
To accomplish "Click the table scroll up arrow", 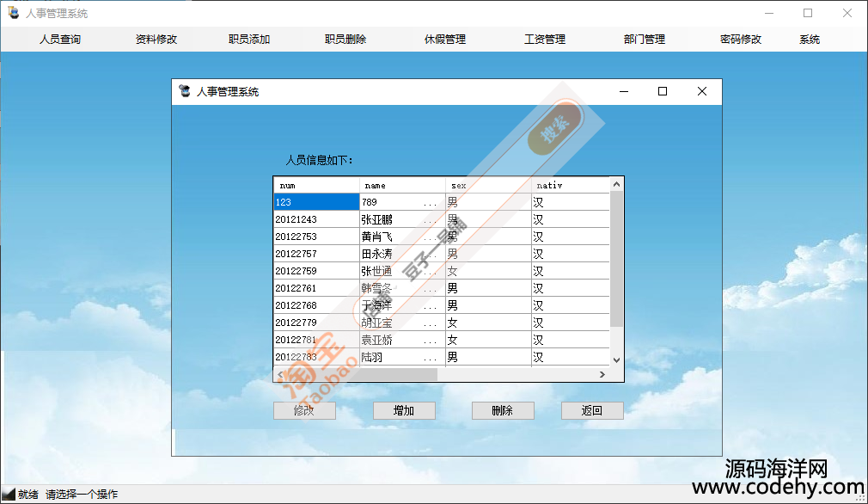I will point(617,184).
